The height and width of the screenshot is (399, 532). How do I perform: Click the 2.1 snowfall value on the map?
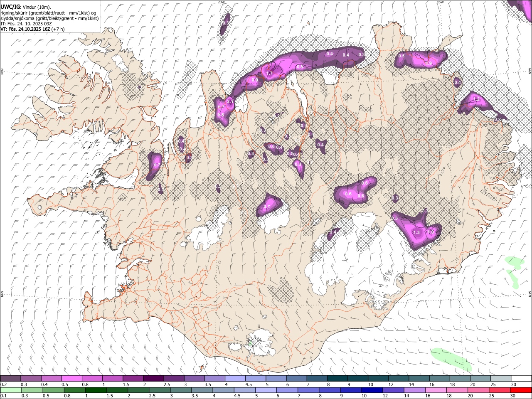230,101
